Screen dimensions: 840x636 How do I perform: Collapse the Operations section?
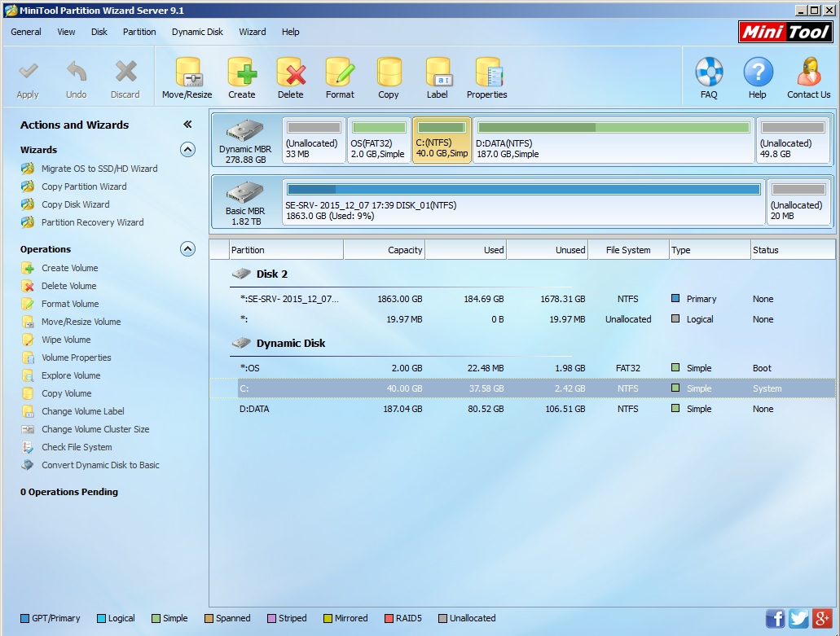click(188, 249)
